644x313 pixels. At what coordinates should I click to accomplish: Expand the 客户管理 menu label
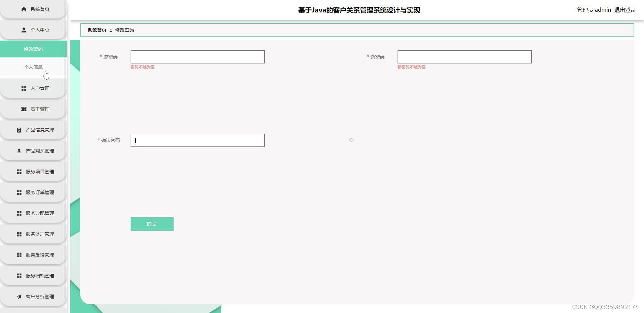pos(40,88)
